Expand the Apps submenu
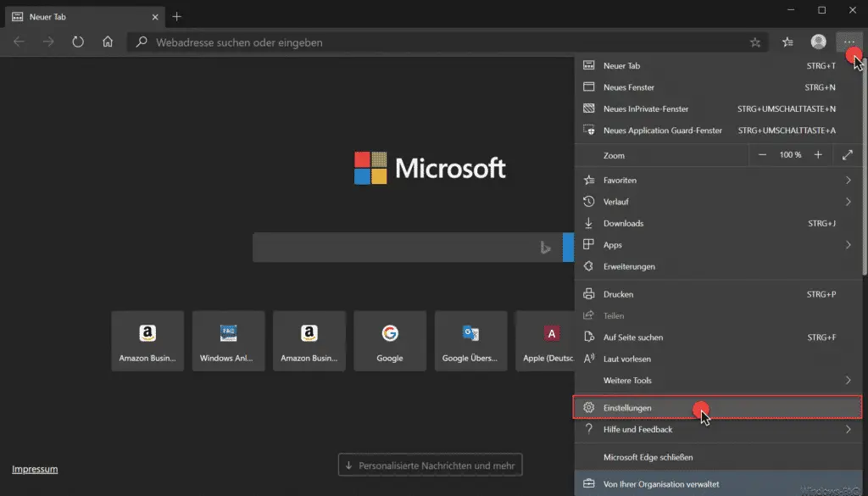This screenshot has width=868, height=496. tap(717, 245)
